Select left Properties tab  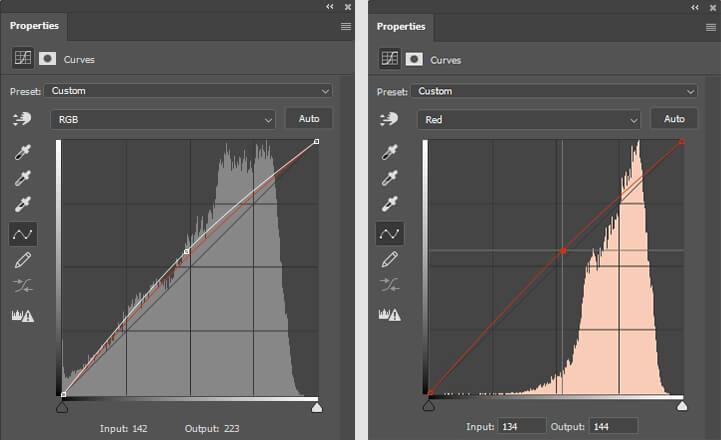click(34, 26)
